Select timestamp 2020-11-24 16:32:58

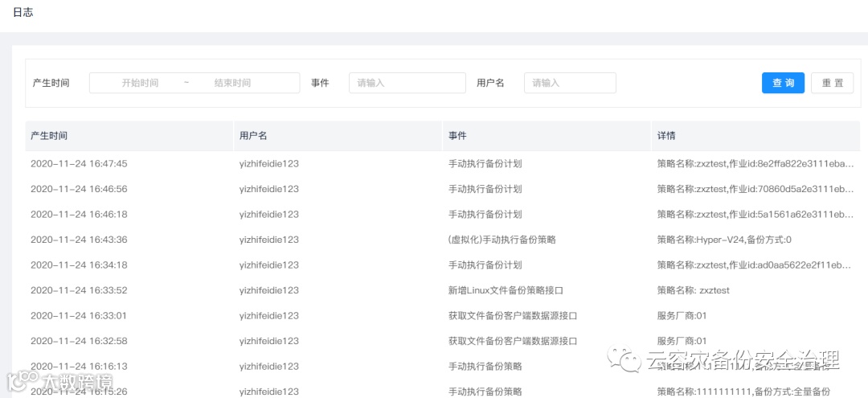pos(79,341)
